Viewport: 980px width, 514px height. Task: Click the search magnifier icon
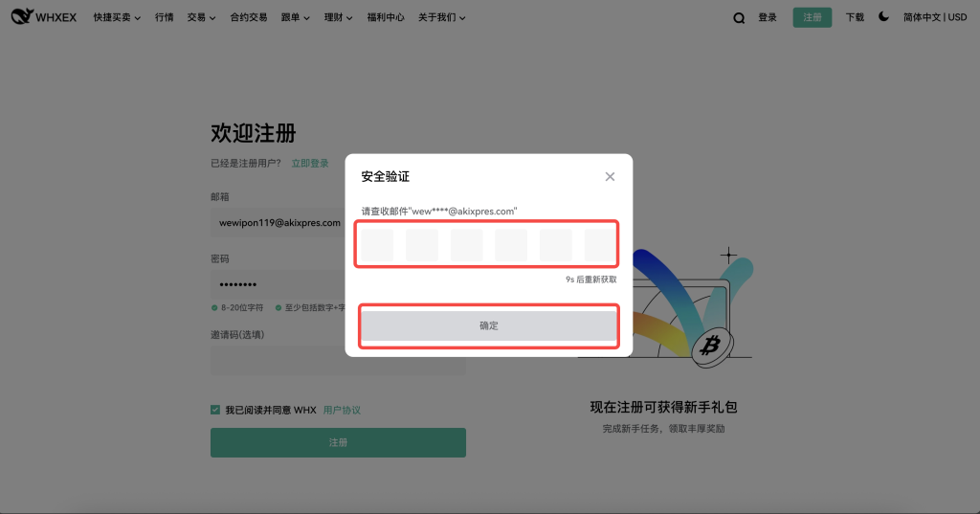tap(739, 17)
